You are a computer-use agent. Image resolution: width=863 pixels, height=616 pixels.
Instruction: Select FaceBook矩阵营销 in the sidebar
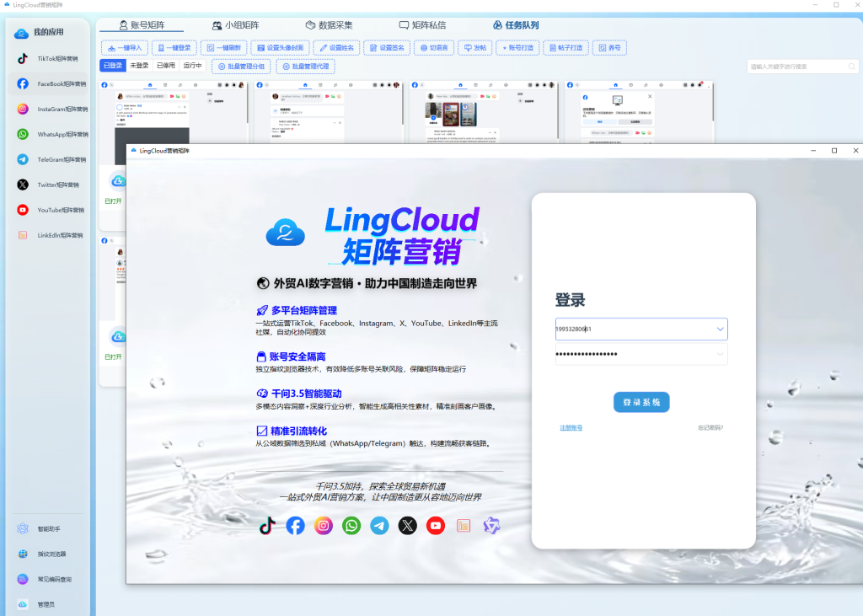pyautogui.click(x=48, y=83)
